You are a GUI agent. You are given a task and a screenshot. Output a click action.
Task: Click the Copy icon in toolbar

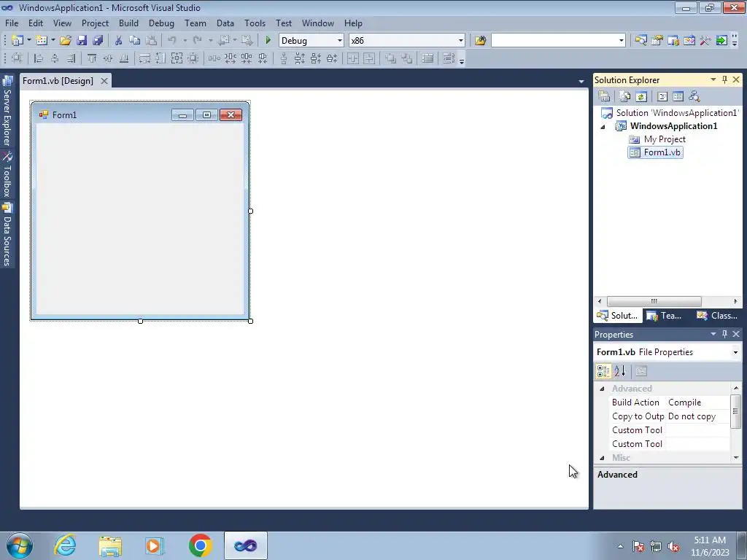tap(135, 41)
